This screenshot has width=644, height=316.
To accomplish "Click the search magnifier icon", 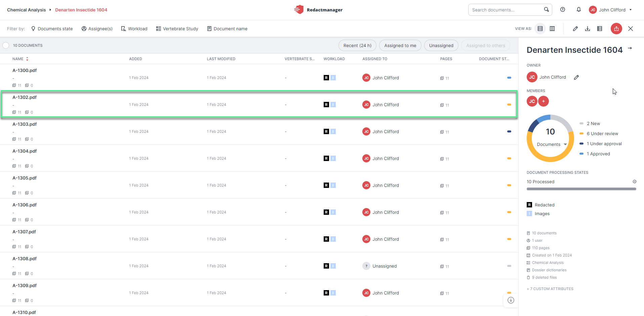I will [547, 10].
